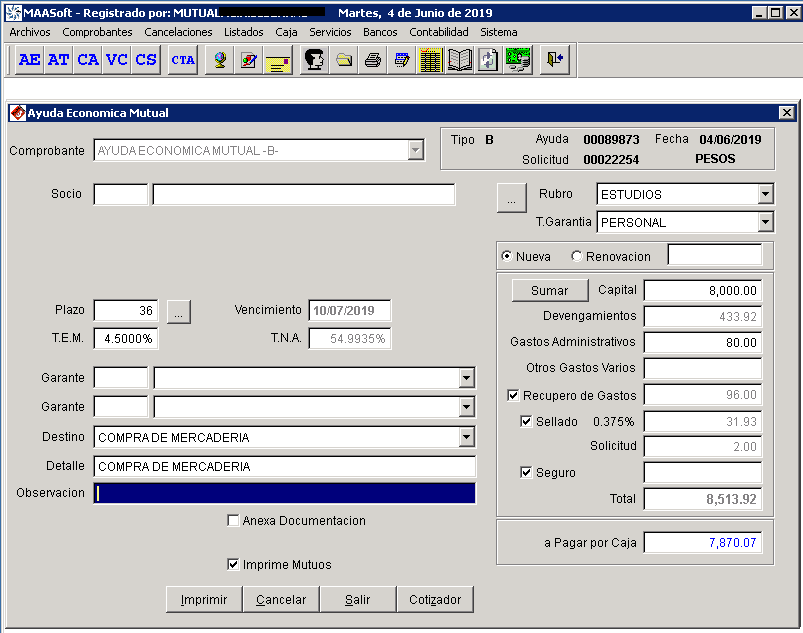Image resolution: width=803 pixels, height=633 pixels.
Task: Uncheck the Recupero de Gastos checkbox
Action: click(514, 396)
